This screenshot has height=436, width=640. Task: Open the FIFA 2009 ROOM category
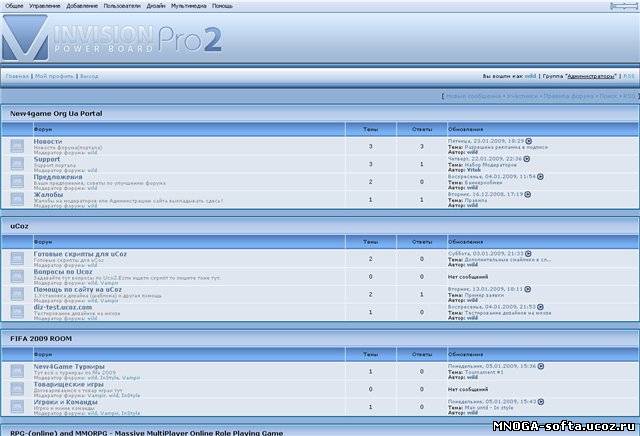[x=41, y=339]
